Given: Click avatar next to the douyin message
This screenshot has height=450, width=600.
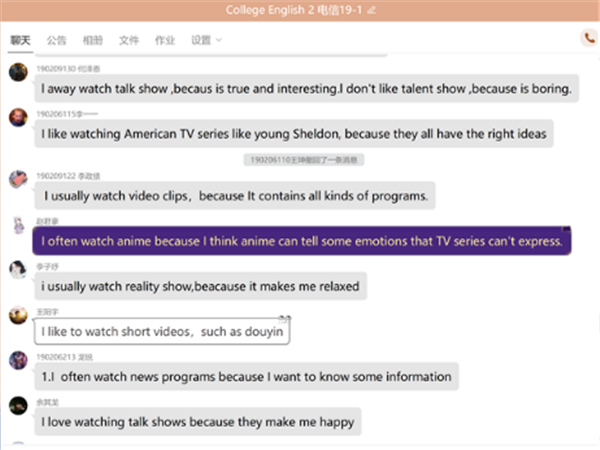Looking at the screenshot, I should click(18, 316).
